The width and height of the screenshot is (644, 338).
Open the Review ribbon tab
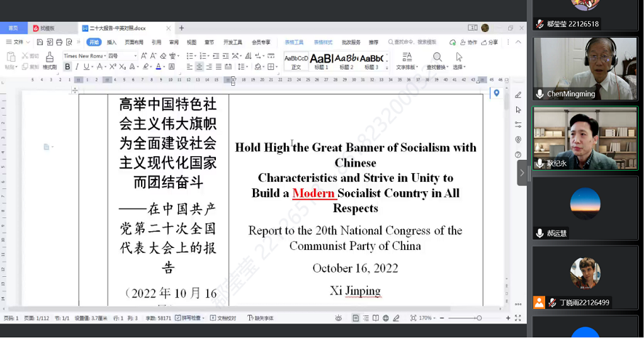[x=174, y=42]
